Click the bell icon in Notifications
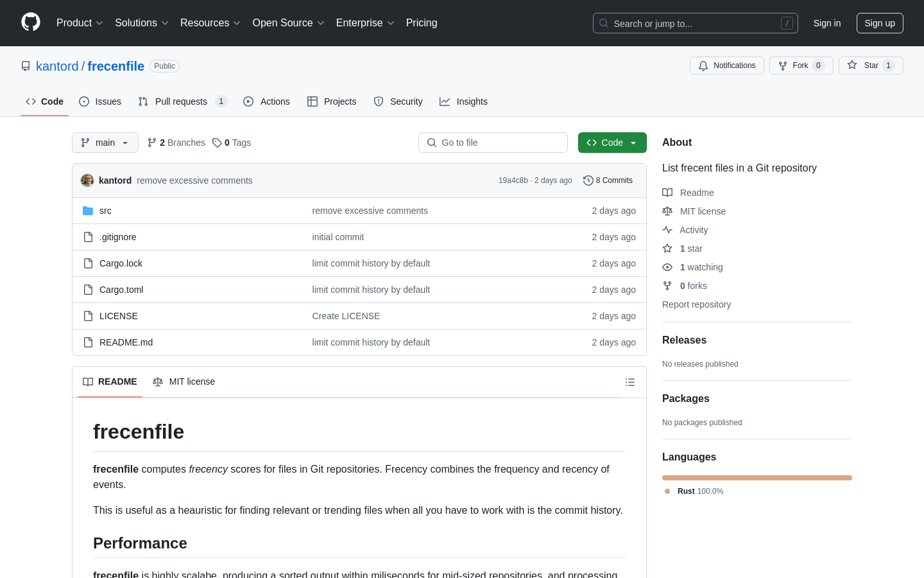Screen dimensions: 924x578 point(703,66)
